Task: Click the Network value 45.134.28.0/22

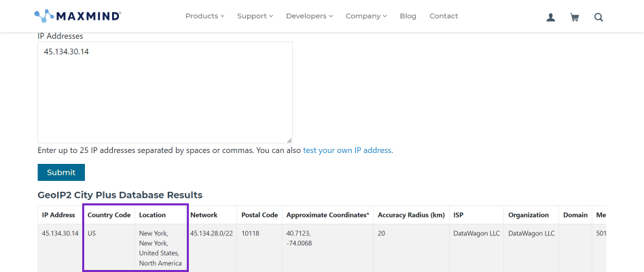Action: click(x=211, y=233)
